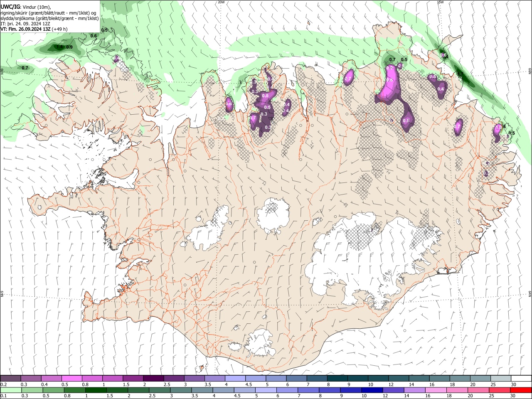Click the 'rigning/skúrir' legend description line
532x399 pixels.
(x=48, y=13)
